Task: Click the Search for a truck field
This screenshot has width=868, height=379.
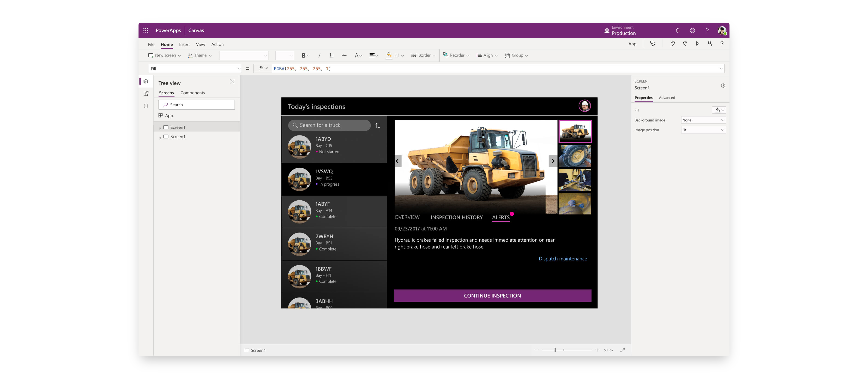Action: click(329, 125)
